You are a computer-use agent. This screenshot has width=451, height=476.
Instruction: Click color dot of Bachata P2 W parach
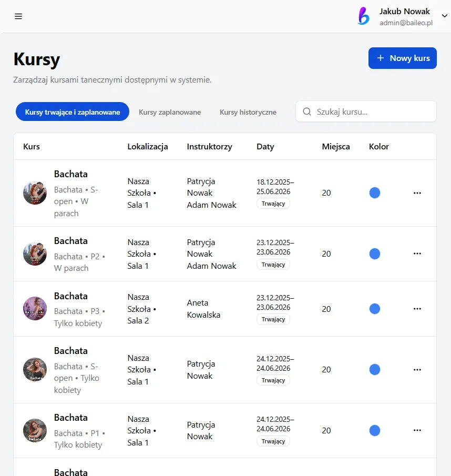pyautogui.click(x=375, y=254)
